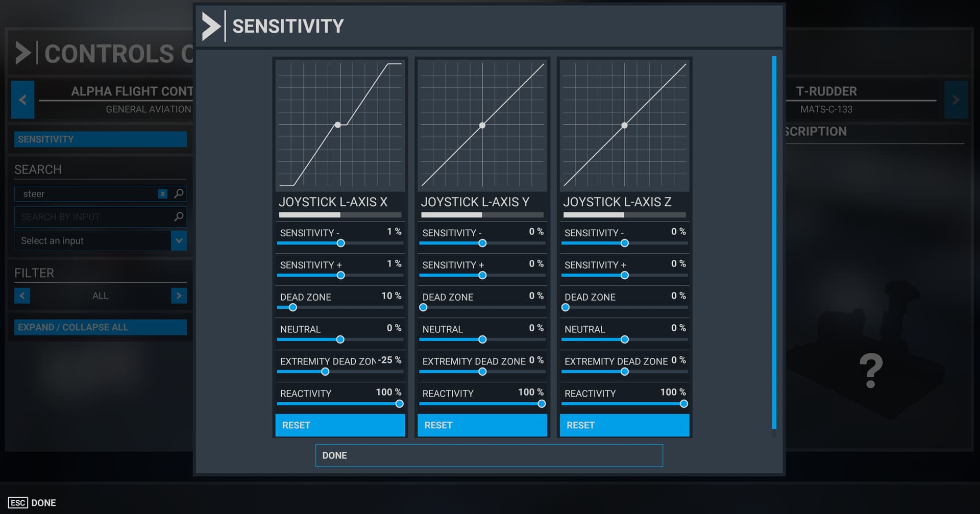The image size is (980, 514).
Task: Adjust L-Axis Y Extremity Dead Zone slider
Action: pyautogui.click(x=482, y=372)
